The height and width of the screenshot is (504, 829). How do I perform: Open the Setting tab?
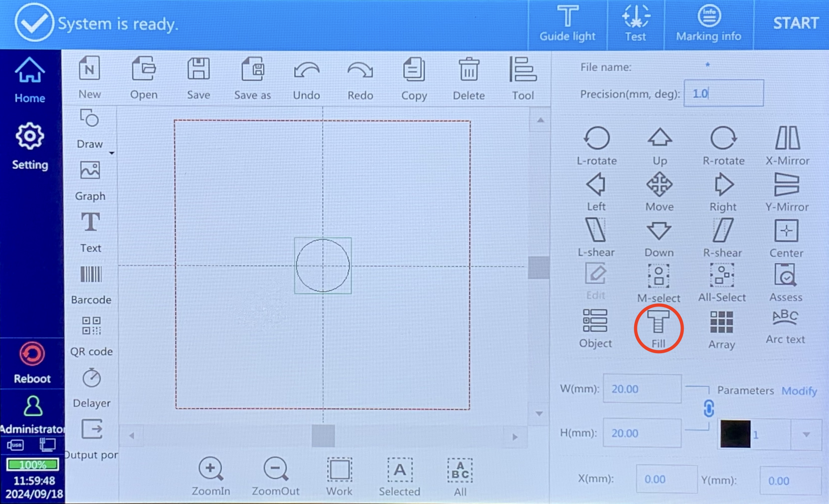click(x=30, y=146)
